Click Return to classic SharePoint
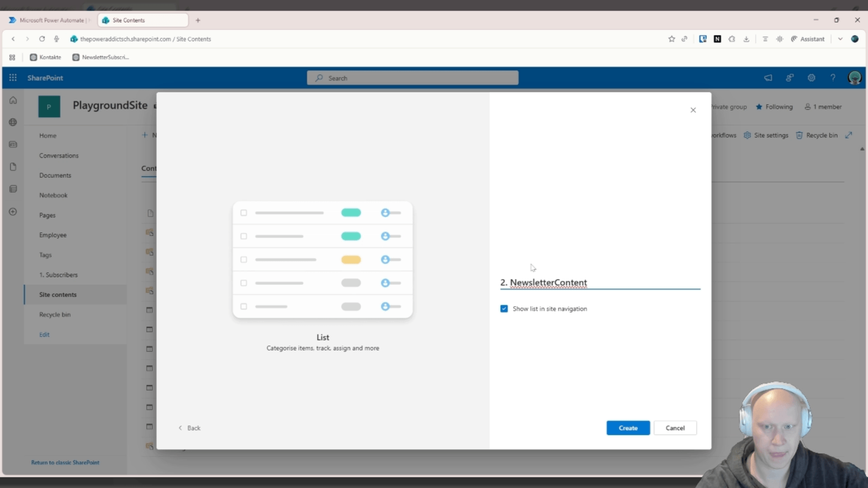The image size is (868, 488). (65, 462)
